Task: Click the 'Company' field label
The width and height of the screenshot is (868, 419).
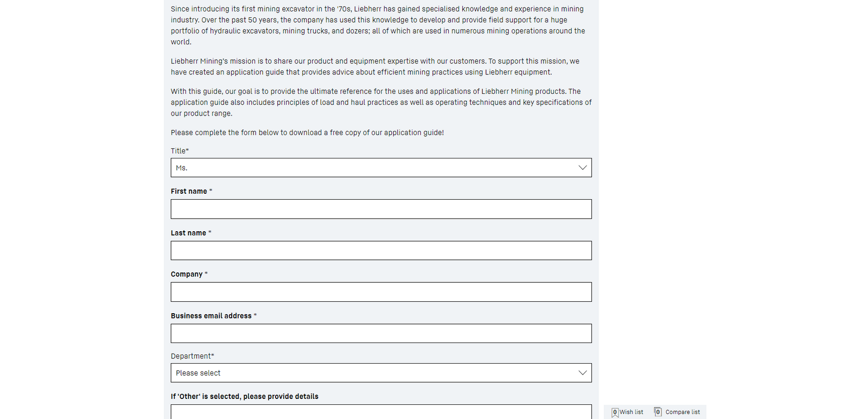Action: click(x=187, y=274)
